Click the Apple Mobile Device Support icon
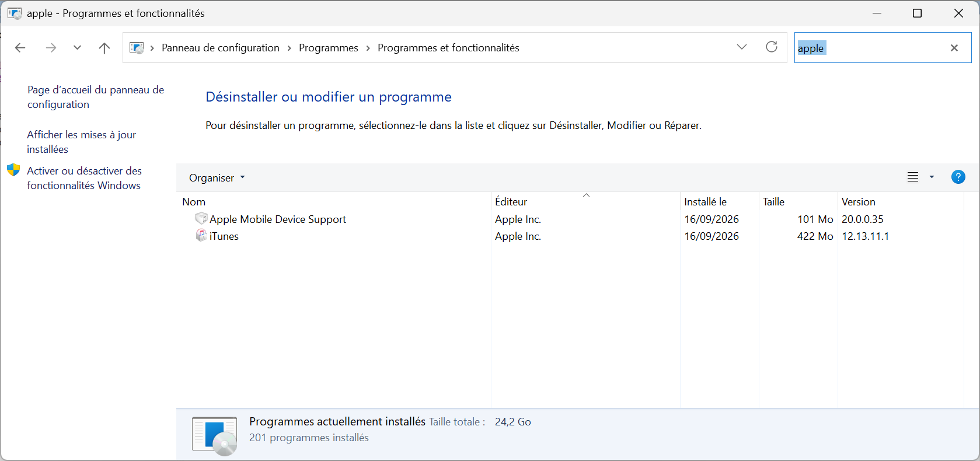This screenshot has height=461, width=980. (x=201, y=218)
